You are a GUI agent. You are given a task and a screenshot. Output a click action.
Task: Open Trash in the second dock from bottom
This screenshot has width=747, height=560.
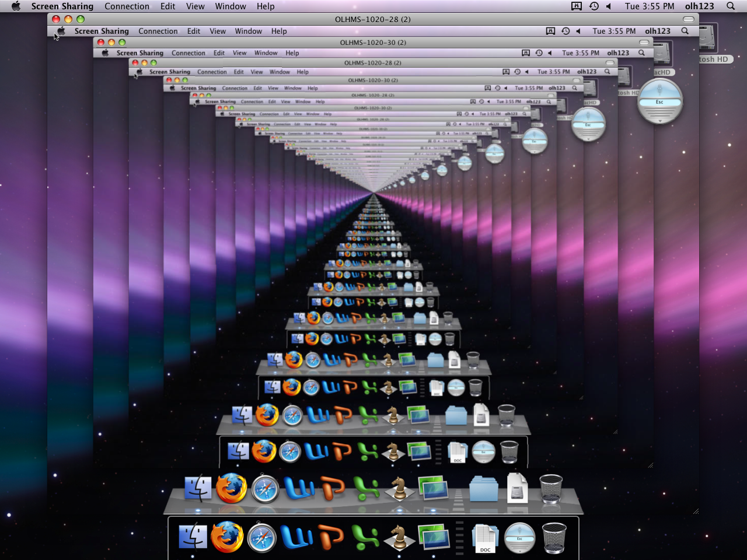click(550, 489)
